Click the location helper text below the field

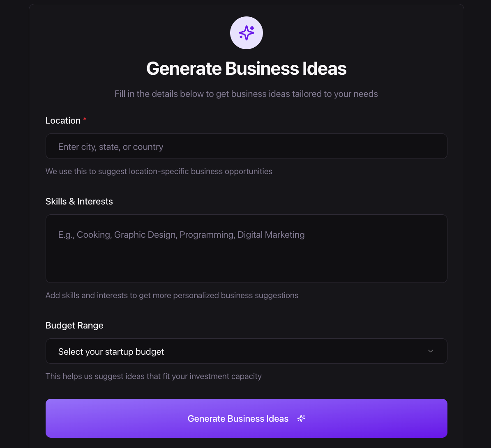(159, 171)
